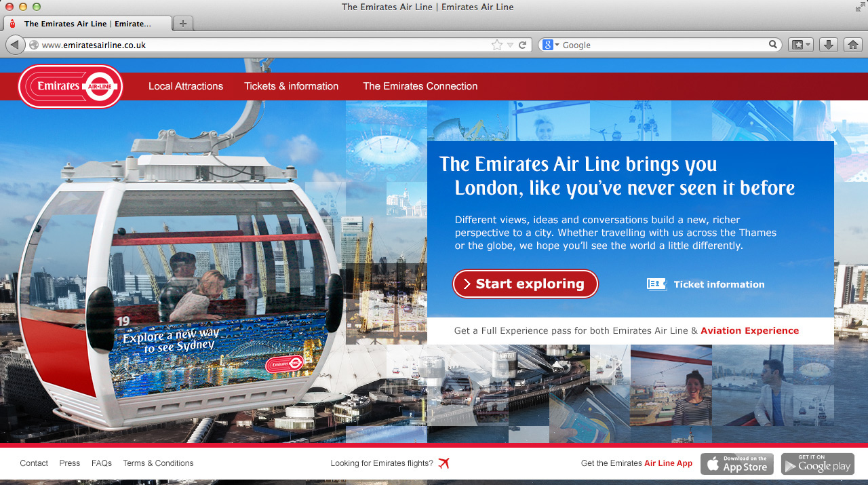This screenshot has height=485, width=868.
Task: Click Looking for Emirates flights link
Action: pos(382,463)
